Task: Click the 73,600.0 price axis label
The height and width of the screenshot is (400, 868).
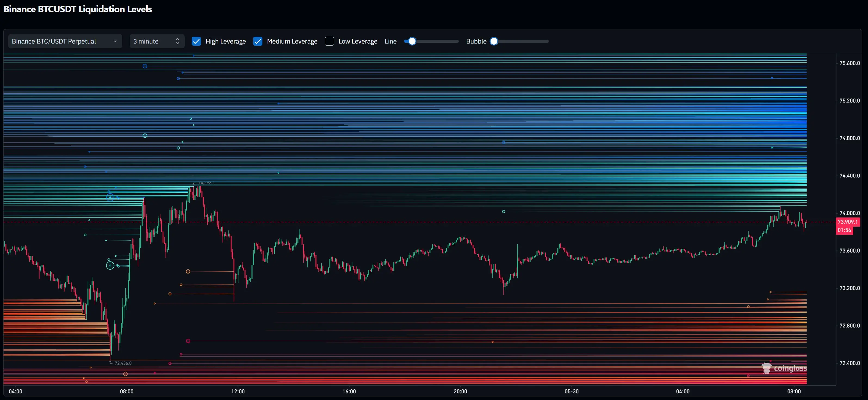Action: [850, 251]
